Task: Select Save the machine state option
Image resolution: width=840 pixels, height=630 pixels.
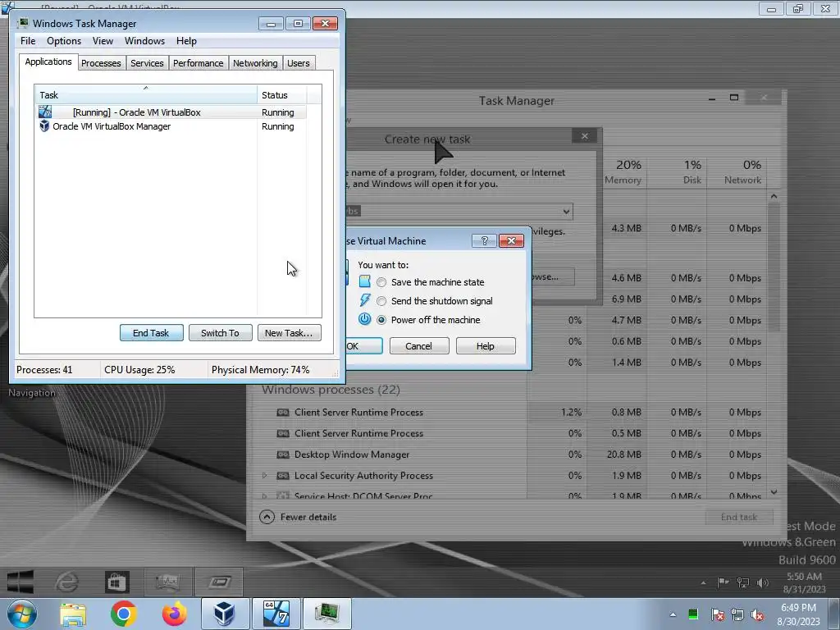Action: pyautogui.click(x=381, y=282)
